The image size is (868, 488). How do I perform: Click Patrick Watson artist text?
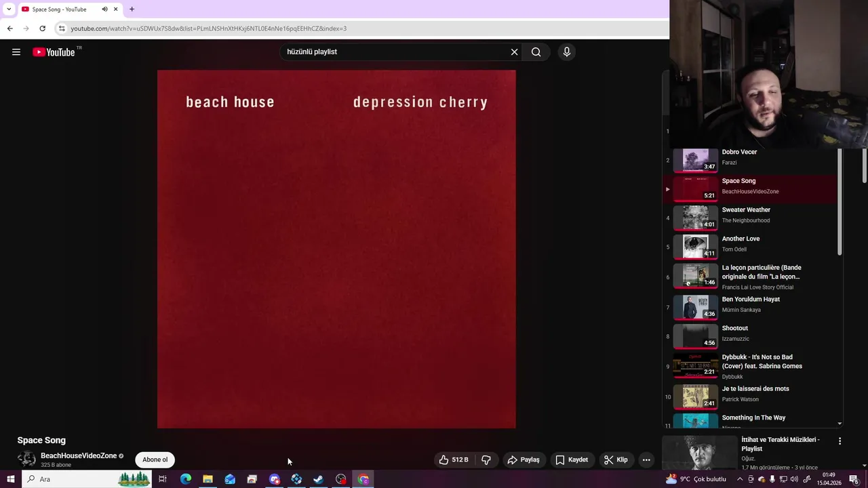click(740, 399)
